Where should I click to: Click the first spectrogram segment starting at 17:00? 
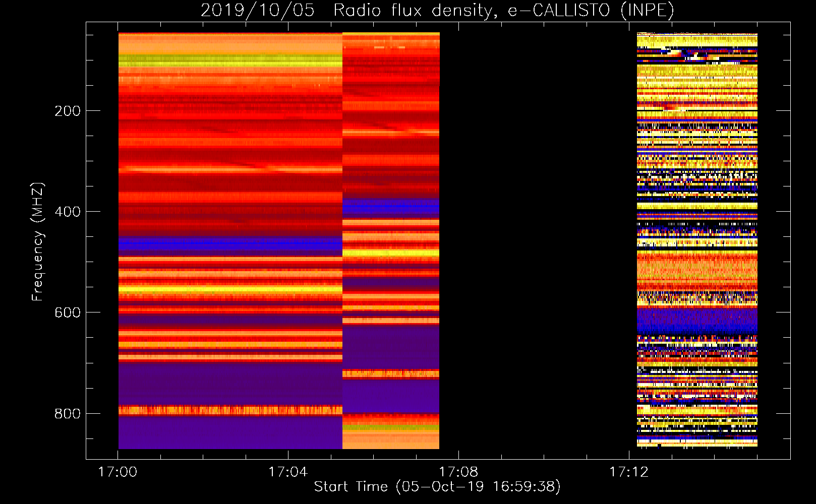coord(230,241)
